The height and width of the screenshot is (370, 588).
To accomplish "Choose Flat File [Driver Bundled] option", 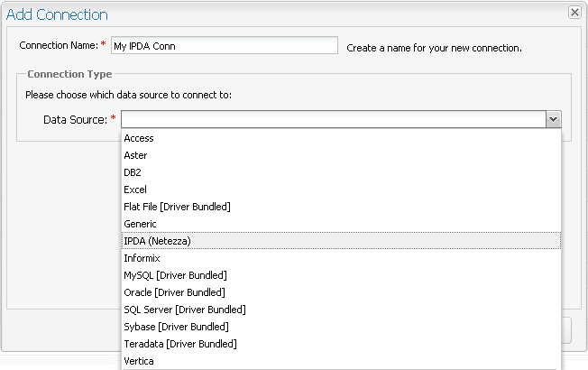I will [x=177, y=207].
